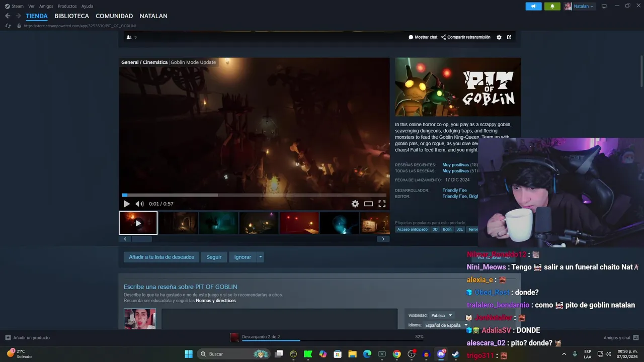Viewport: 644px width, 362px height.
Task: Open broadcast settings gear icon
Action: (499, 37)
